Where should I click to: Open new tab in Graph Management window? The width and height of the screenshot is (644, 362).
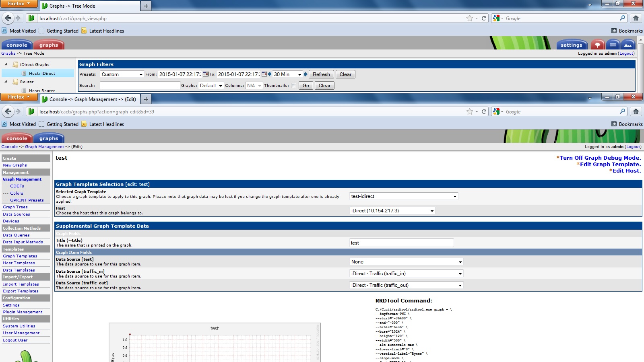point(146,99)
